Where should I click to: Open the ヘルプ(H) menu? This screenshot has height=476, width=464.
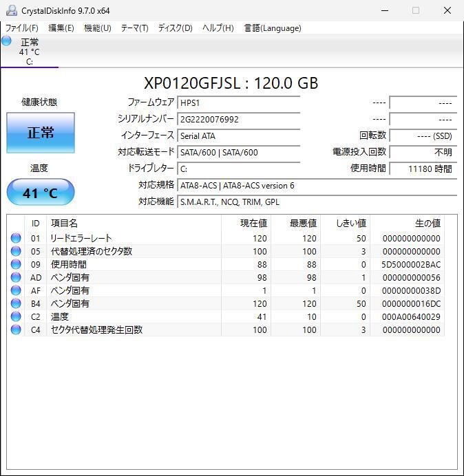click(x=218, y=28)
